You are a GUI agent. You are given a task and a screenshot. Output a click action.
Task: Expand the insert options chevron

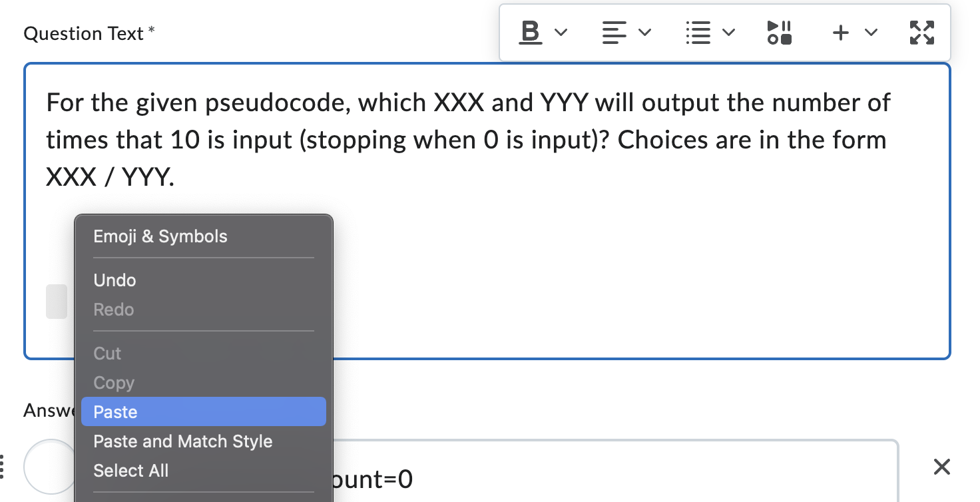coord(871,32)
